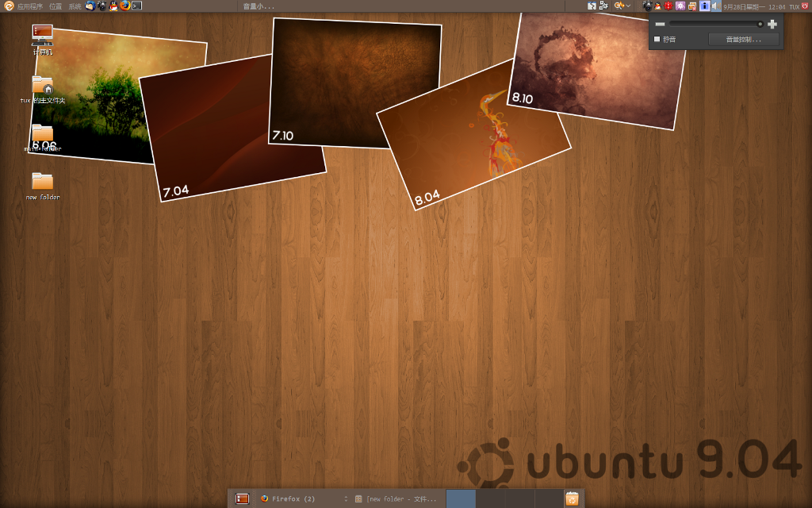The width and height of the screenshot is (812, 508).
Task: Open the 系统 (System) menu
Action: [75, 6]
